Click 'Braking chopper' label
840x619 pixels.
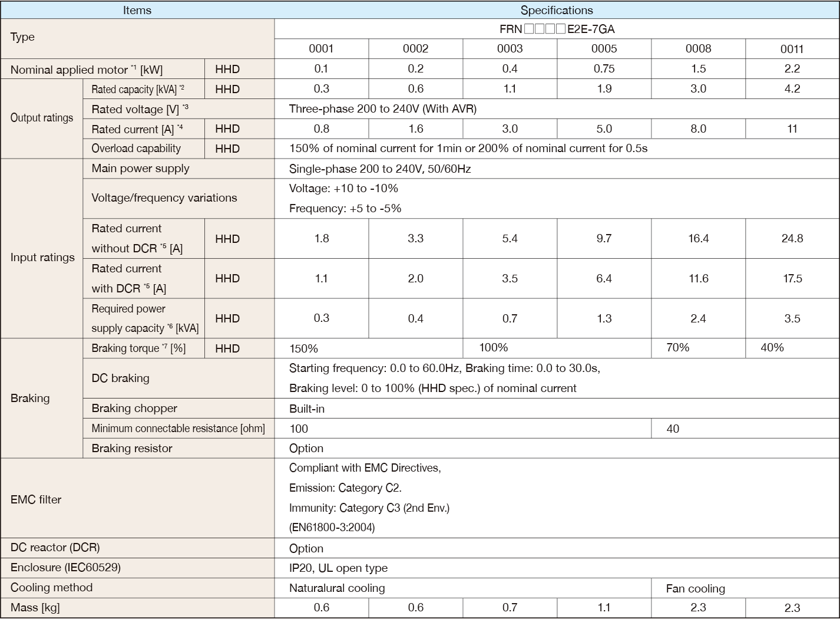click(x=134, y=408)
